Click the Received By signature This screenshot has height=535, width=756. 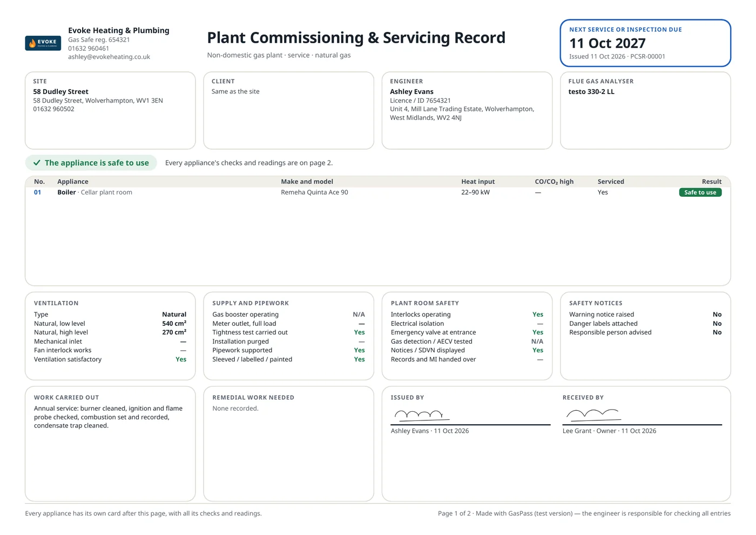click(593, 415)
